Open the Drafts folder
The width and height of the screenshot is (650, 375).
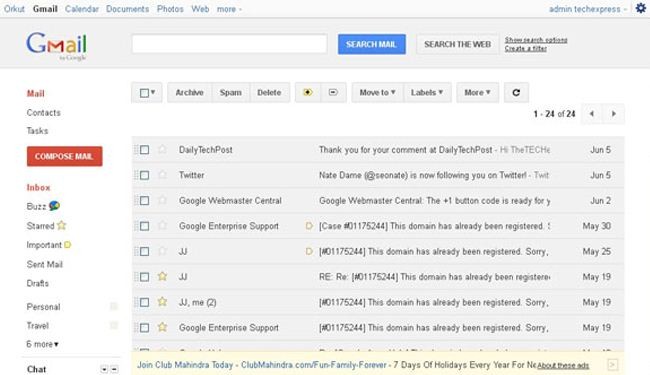pyautogui.click(x=37, y=283)
